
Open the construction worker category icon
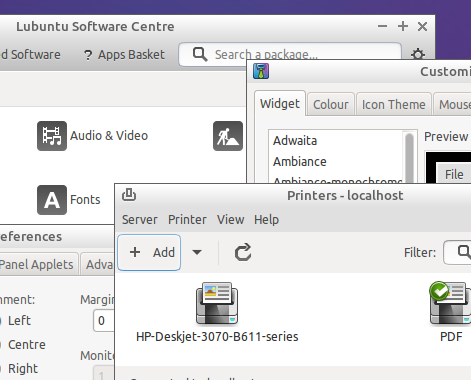pyautogui.click(x=228, y=136)
